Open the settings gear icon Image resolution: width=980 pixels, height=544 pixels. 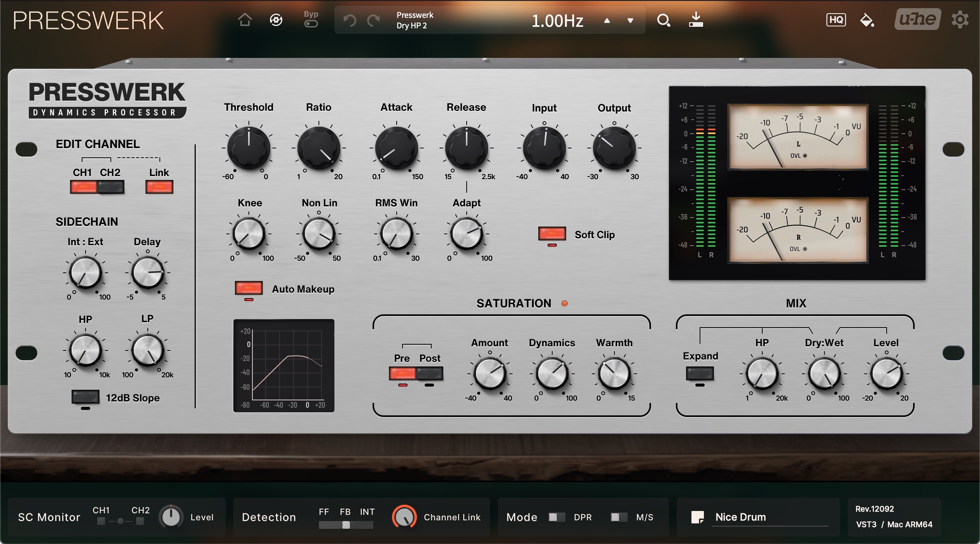960,20
